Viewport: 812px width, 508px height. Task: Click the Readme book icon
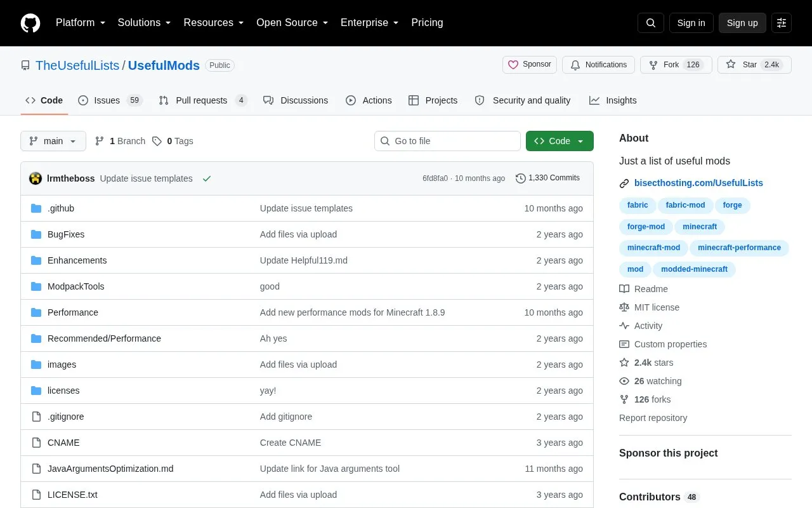624,289
